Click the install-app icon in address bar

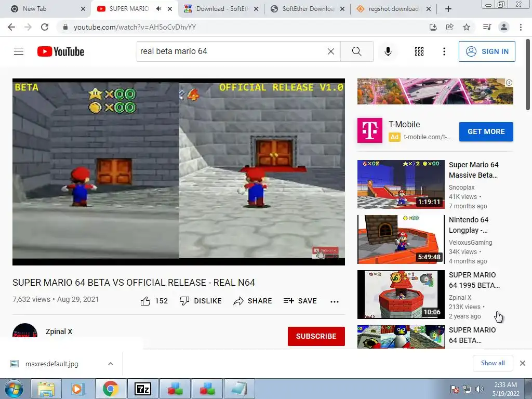pyautogui.click(x=433, y=27)
